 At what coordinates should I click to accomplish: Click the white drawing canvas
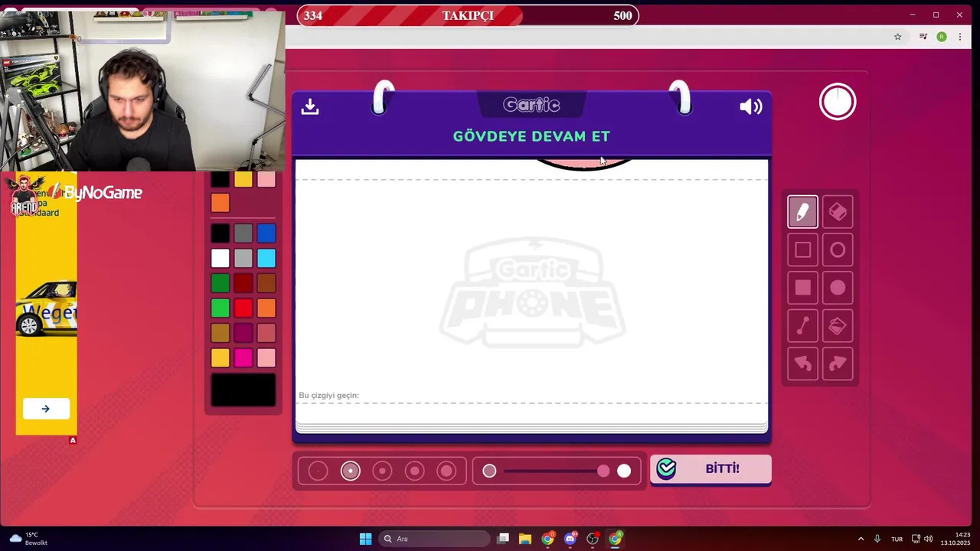(x=531, y=291)
